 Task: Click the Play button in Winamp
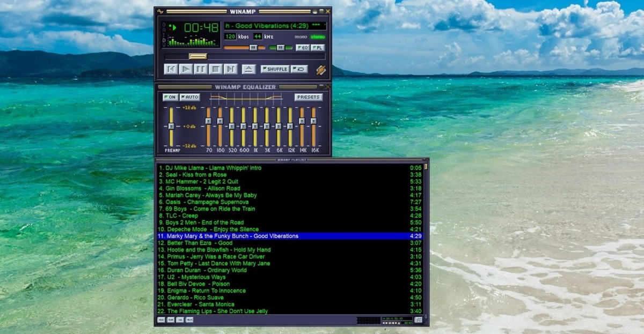[186, 69]
